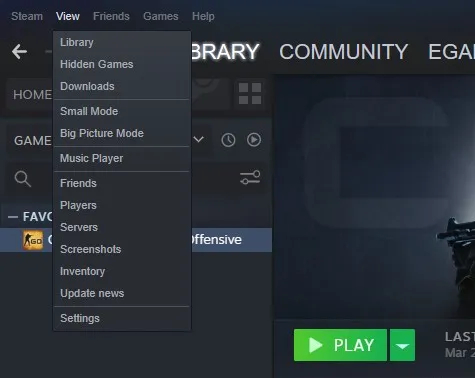Click the game hero banner image
The height and width of the screenshot is (378, 475).
click(x=374, y=197)
